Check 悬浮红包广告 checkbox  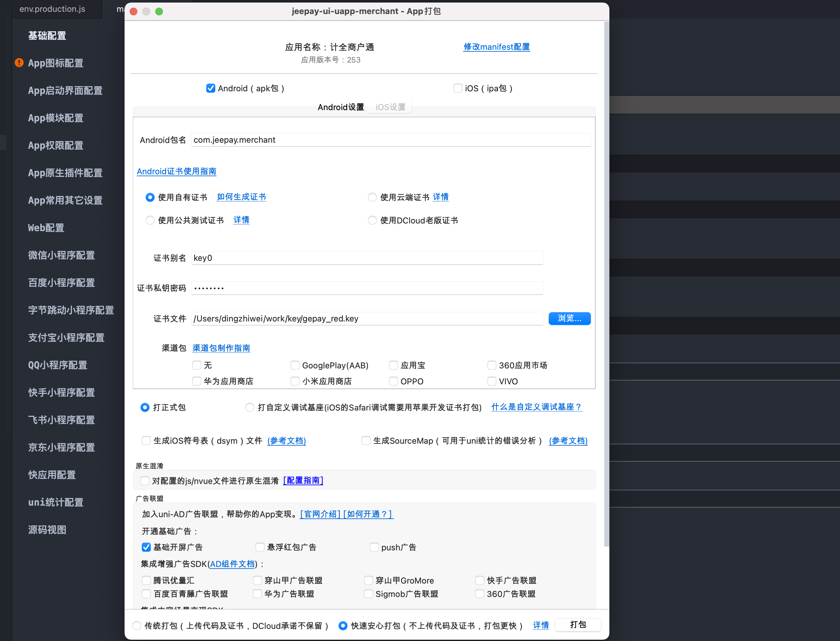coord(260,547)
